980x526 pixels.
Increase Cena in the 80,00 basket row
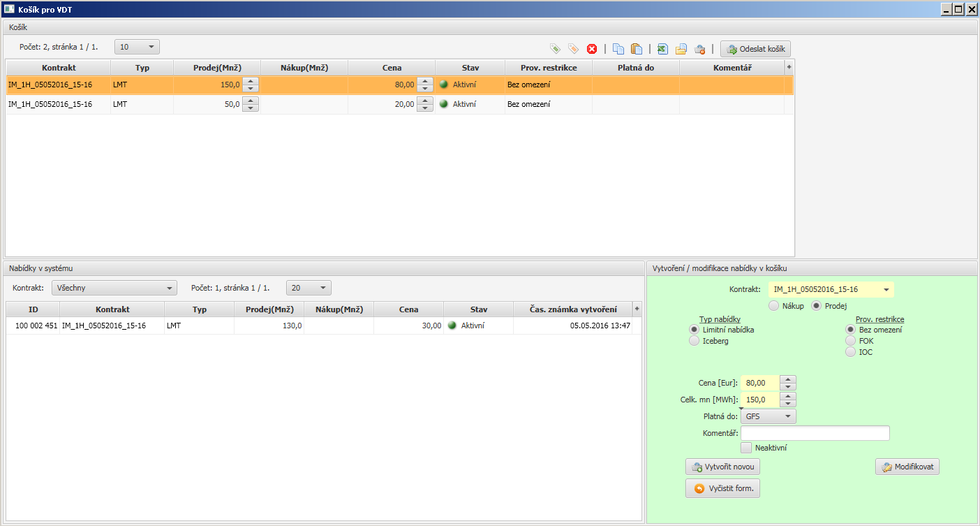(x=425, y=81)
